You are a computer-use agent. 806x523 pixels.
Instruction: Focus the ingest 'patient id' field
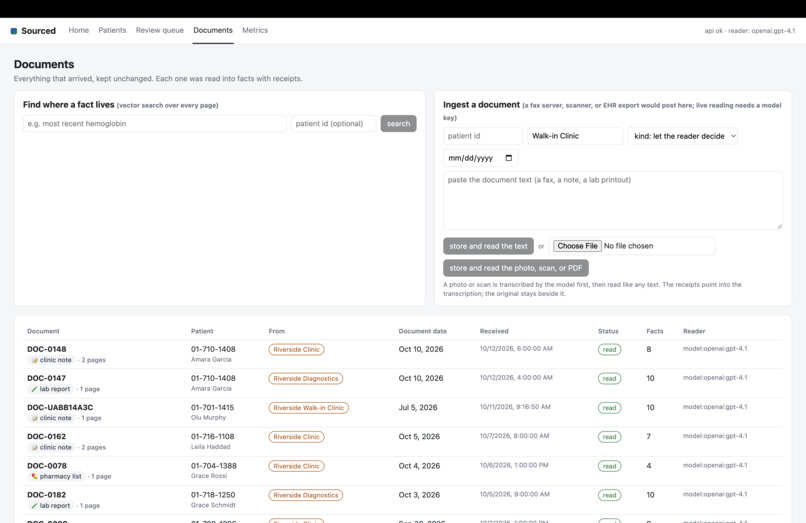tap(483, 136)
